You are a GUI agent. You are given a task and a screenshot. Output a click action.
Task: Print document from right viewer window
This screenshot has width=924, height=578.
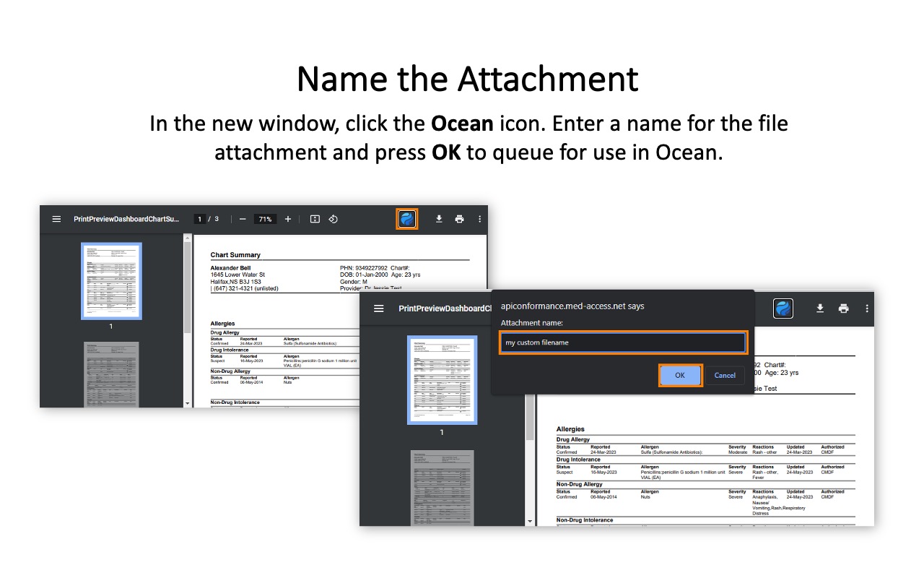coord(843,309)
